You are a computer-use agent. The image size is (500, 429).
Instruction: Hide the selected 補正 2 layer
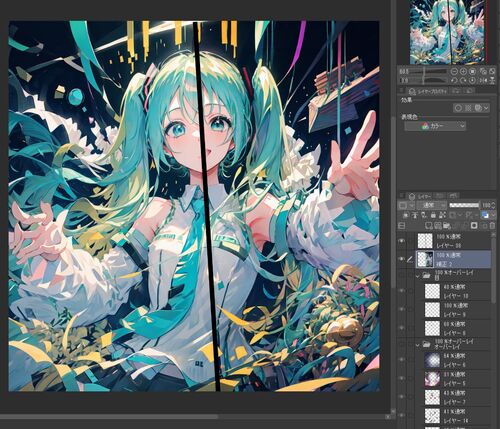[x=402, y=259]
